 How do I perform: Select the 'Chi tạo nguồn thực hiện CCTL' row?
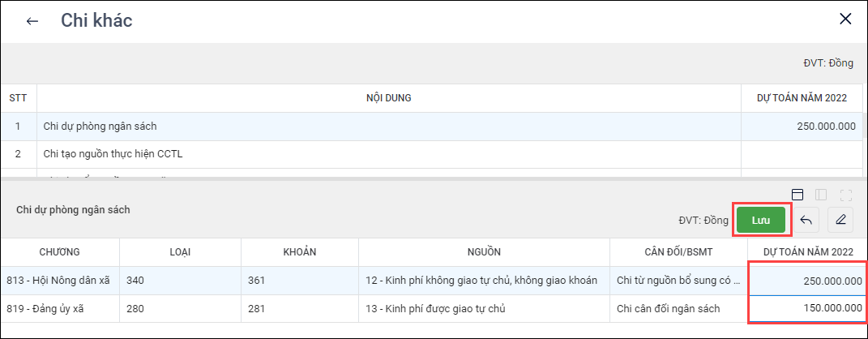coord(389,154)
